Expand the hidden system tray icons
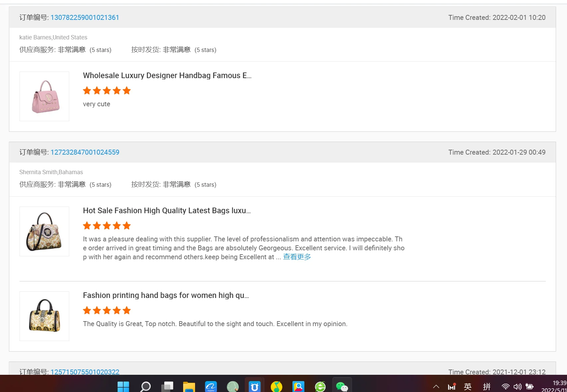Viewport: 567px width, 392px height. (436, 386)
